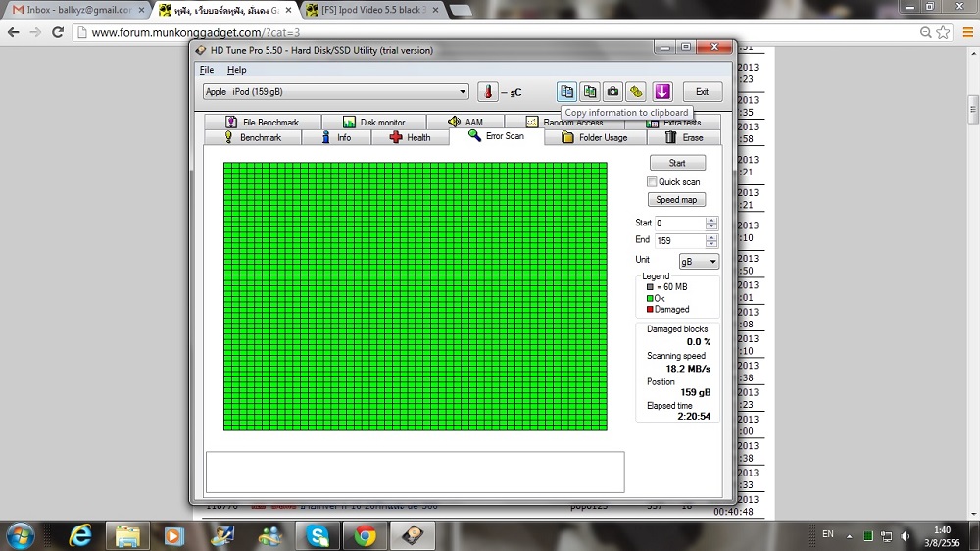The height and width of the screenshot is (551, 980).
Task: Click the yellow options icon in toolbar
Action: click(636, 91)
